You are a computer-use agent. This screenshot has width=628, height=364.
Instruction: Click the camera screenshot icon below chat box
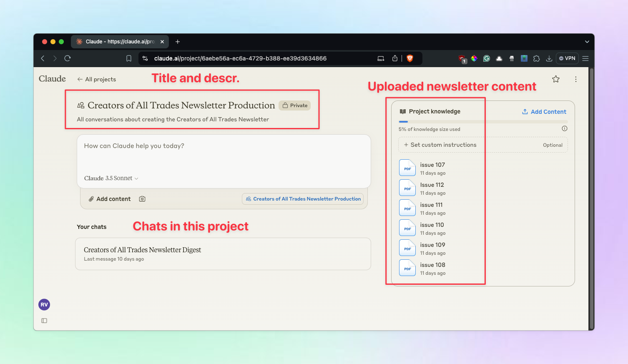pos(142,199)
